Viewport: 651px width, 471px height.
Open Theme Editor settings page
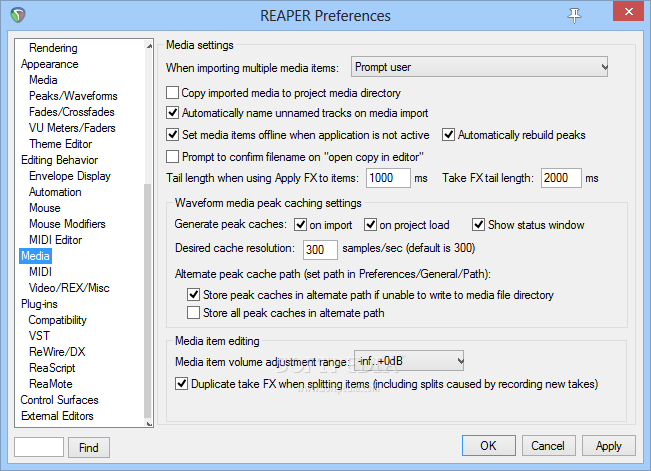click(61, 144)
